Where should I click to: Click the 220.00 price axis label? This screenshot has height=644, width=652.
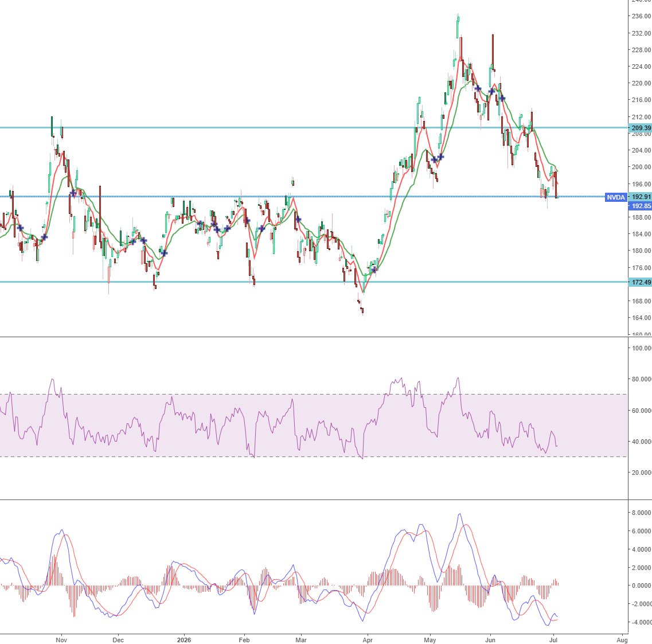(641, 83)
